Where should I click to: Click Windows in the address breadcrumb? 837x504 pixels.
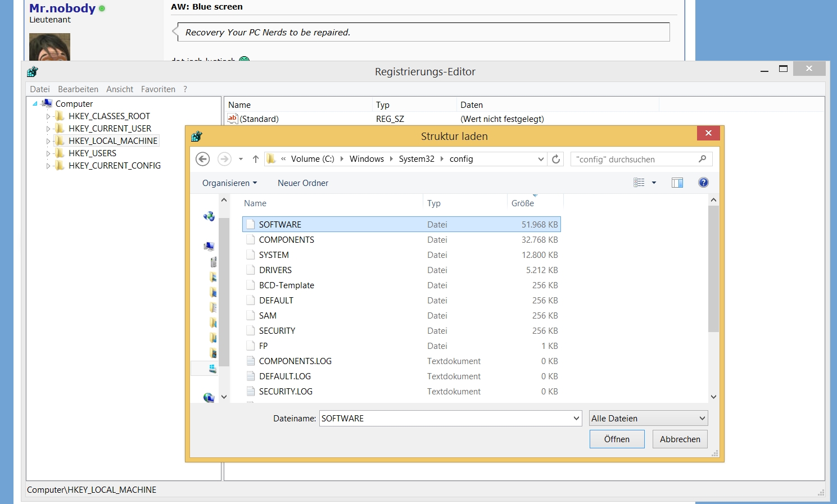pyautogui.click(x=367, y=159)
